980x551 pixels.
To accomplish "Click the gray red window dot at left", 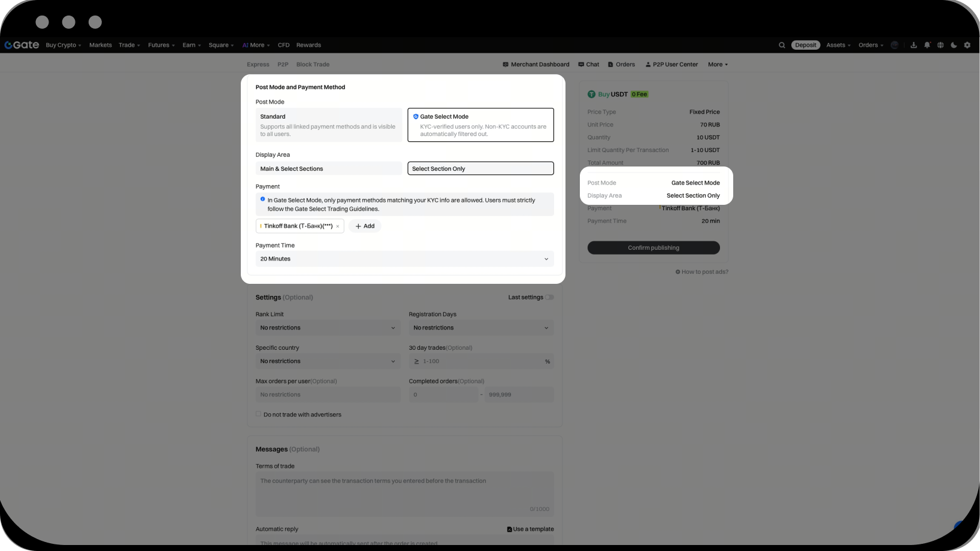I will coord(42,22).
